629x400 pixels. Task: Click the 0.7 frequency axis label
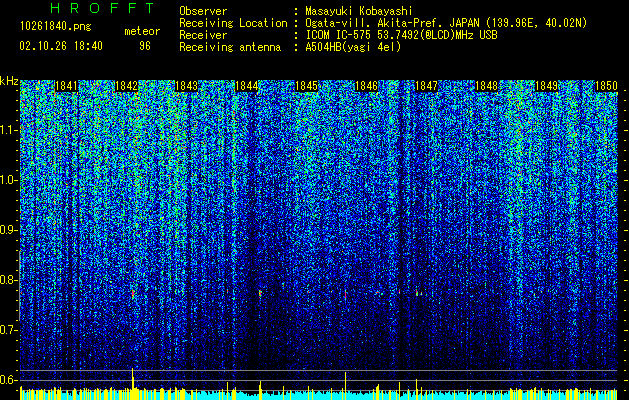click(x=9, y=330)
